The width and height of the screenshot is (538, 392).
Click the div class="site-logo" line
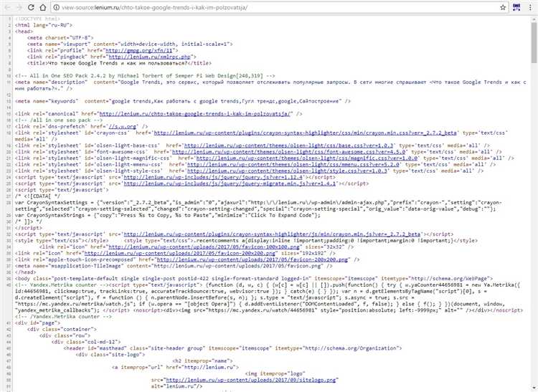(110, 355)
